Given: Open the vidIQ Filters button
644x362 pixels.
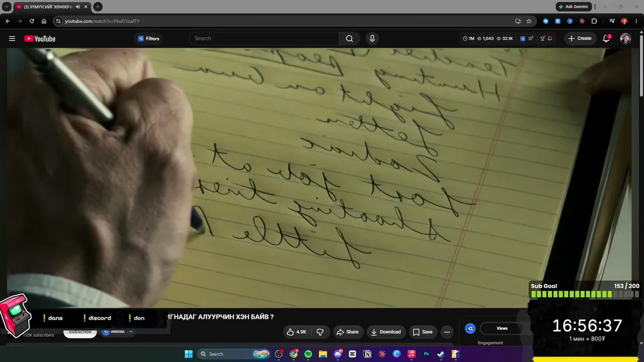Looking at the screenshot, I should [148, 39].
